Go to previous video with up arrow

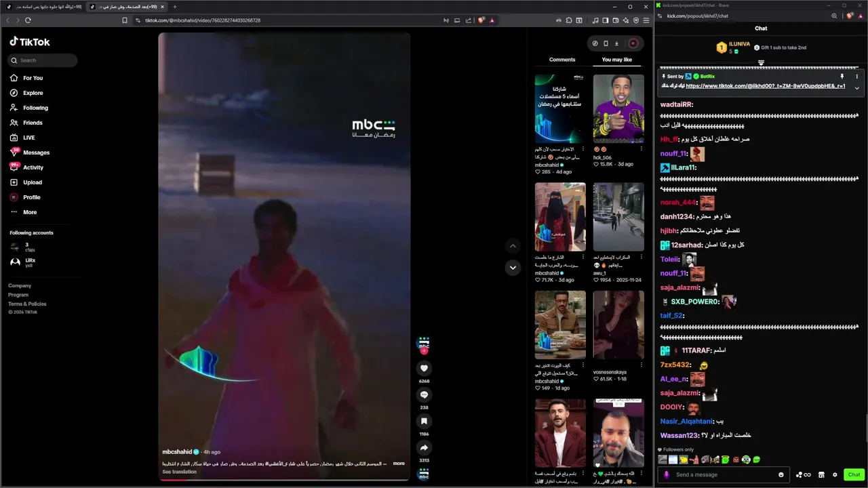(513, 246)
